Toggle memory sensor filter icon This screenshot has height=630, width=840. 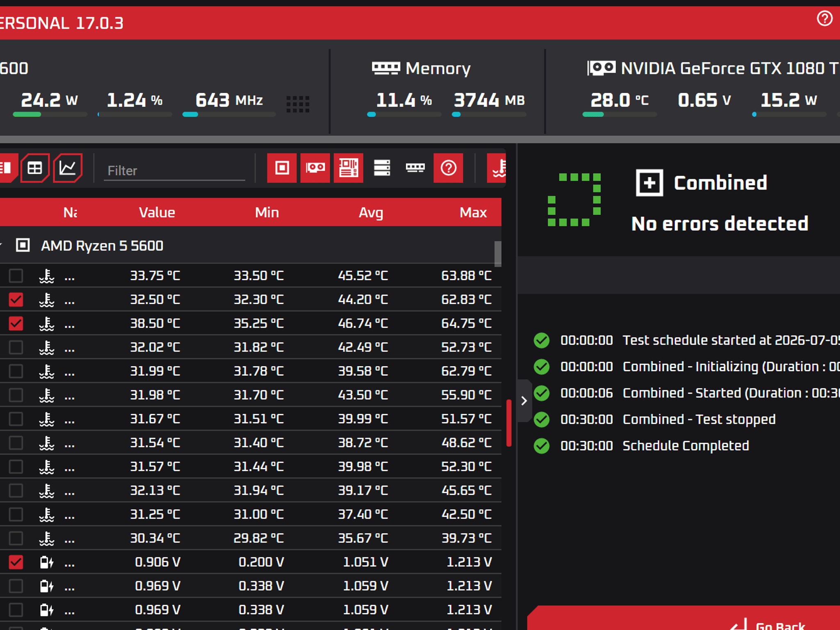415,168
